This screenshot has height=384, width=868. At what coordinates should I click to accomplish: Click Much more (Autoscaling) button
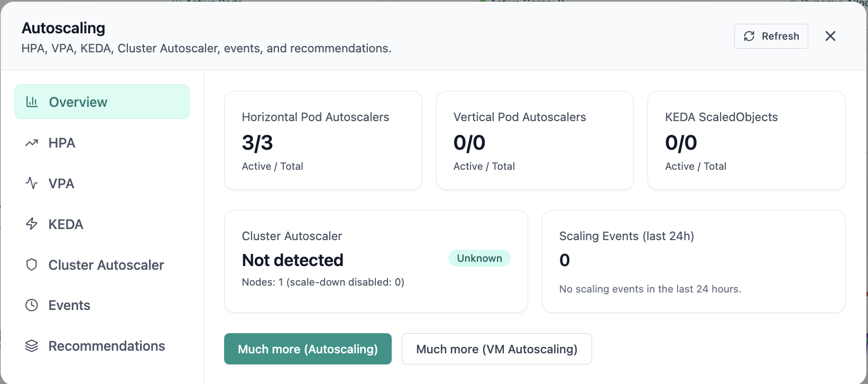pyautogui.click(x=308, y=349)
